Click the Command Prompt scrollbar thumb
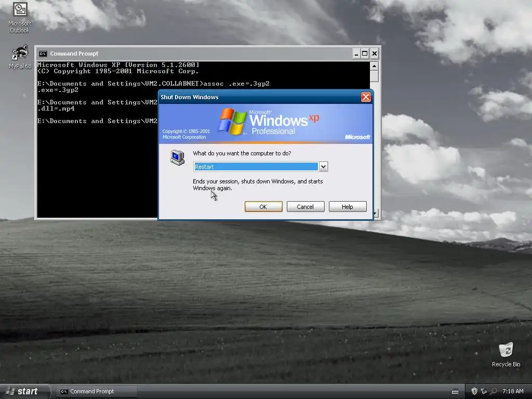Image resolution: width=532 pixels, height=399 pixels. pyautogui.click(x=374, y=76)
